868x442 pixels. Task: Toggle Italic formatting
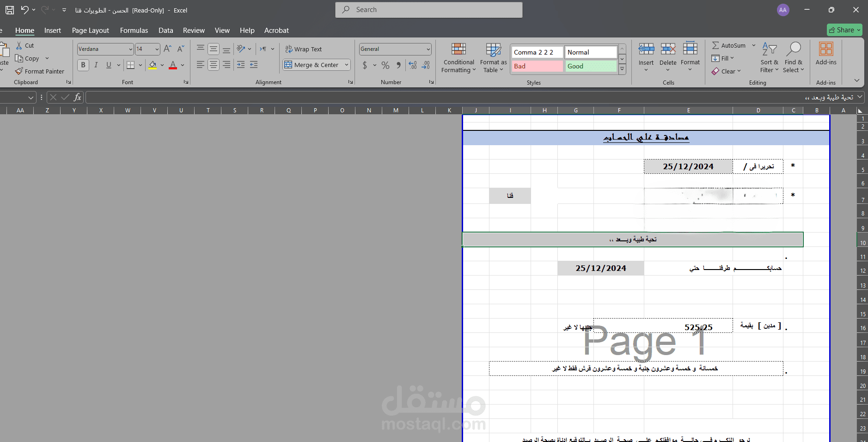click(96, 65)
